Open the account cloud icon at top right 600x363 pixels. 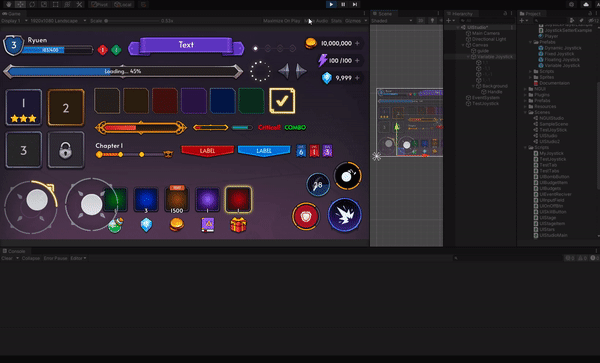pyautogui.click(x=586, y=5)
